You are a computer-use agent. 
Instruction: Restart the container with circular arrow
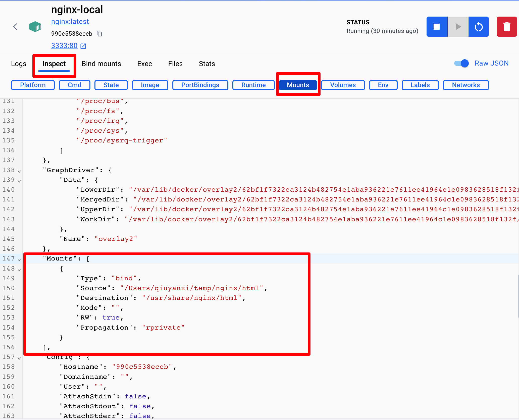(479, 27)
